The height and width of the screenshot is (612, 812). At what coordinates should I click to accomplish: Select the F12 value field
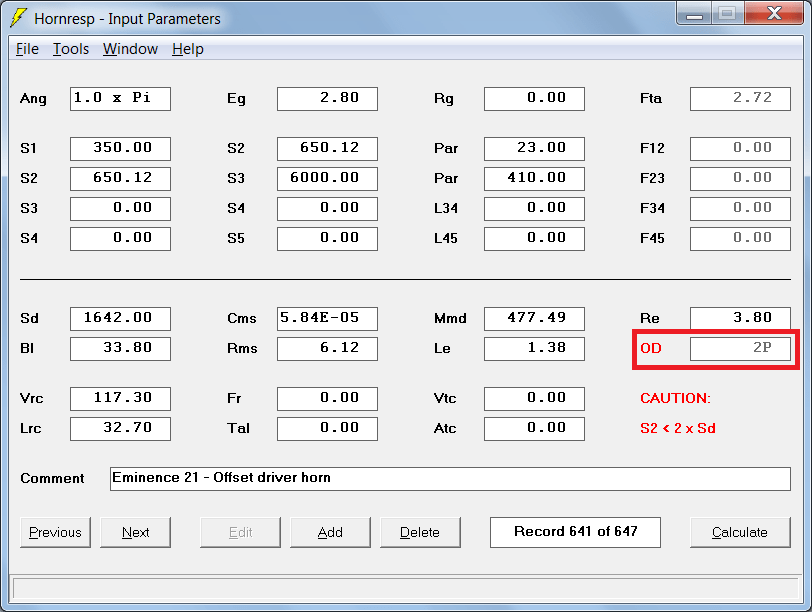(x=740, y=149)
